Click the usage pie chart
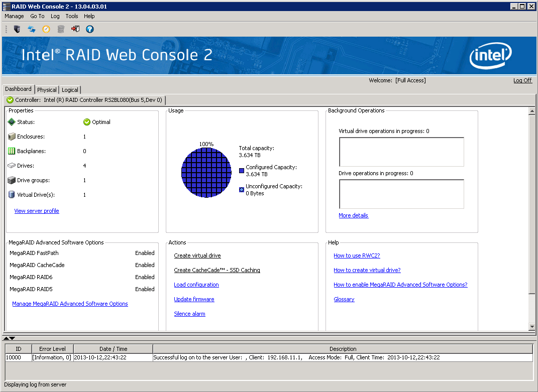Viewport: 538px width, 392px height. click(206, 173)
